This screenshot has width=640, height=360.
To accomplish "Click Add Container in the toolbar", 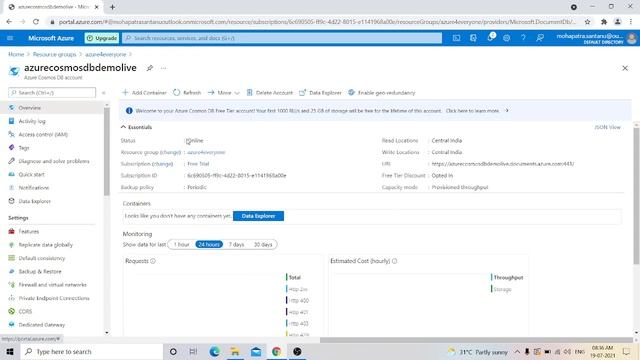I will click(x=144, y=93).
